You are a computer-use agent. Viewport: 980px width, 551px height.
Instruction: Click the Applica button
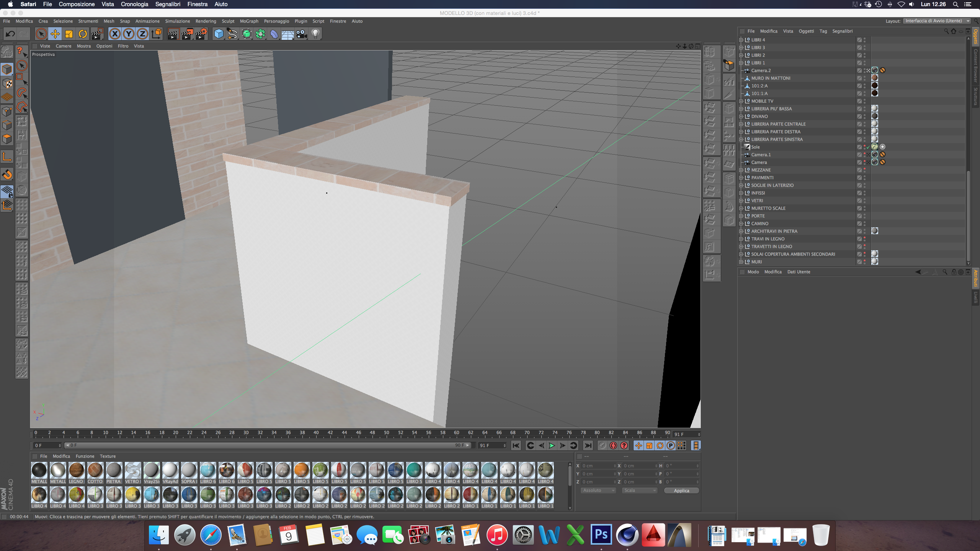point(681,491)
